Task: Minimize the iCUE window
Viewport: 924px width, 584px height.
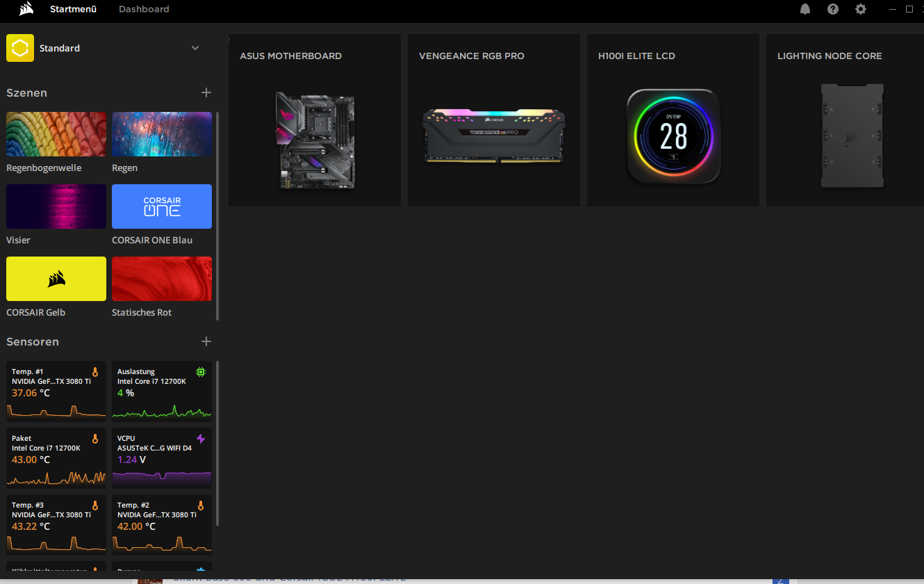Action: (893, 9)
